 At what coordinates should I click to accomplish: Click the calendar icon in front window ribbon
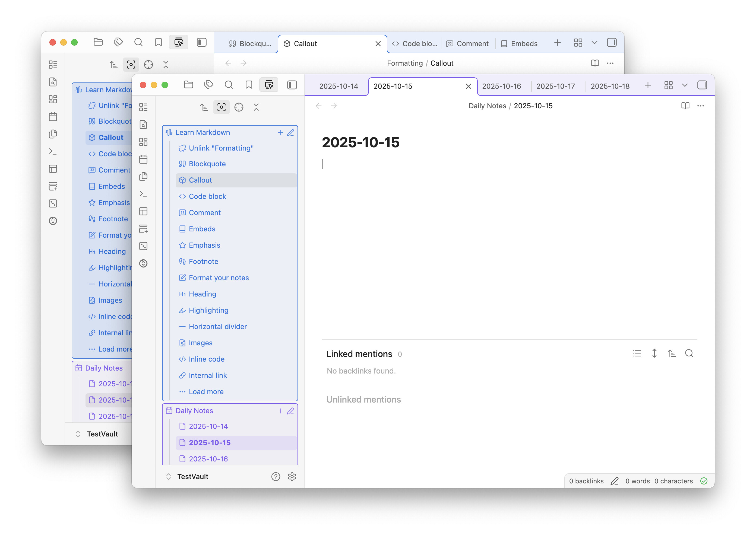point(143,159)
